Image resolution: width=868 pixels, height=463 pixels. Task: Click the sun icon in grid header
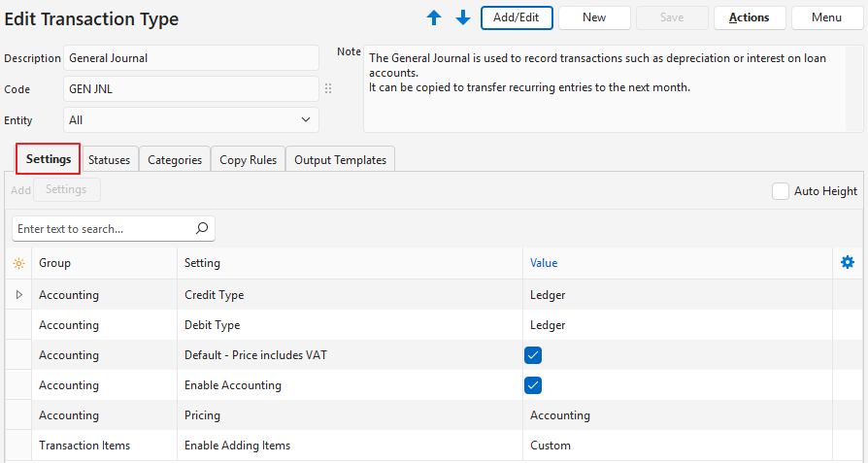pos(18,263)
